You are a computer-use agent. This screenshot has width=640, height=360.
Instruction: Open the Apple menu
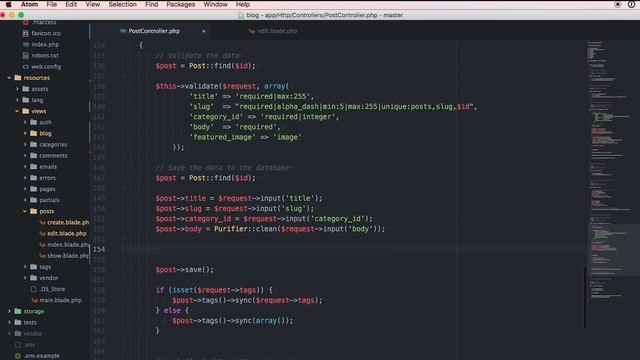click(x=8, y=4)
